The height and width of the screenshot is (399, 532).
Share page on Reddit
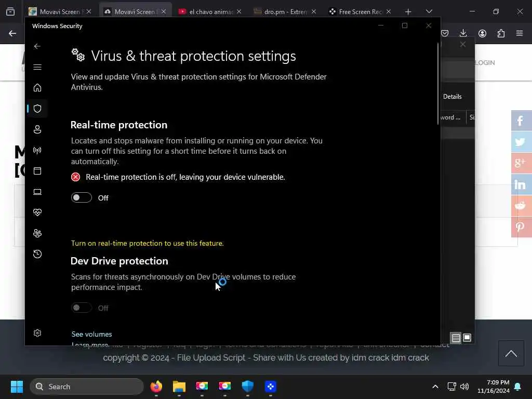pos(522,206)
